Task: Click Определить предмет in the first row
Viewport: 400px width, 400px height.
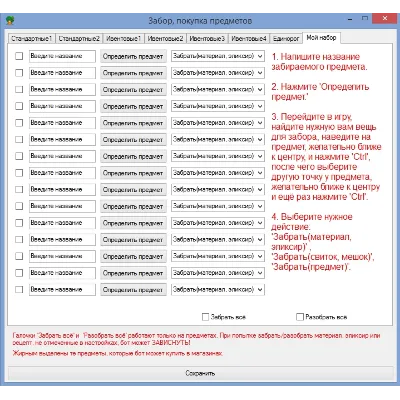Action: click(x=133, y=56)
